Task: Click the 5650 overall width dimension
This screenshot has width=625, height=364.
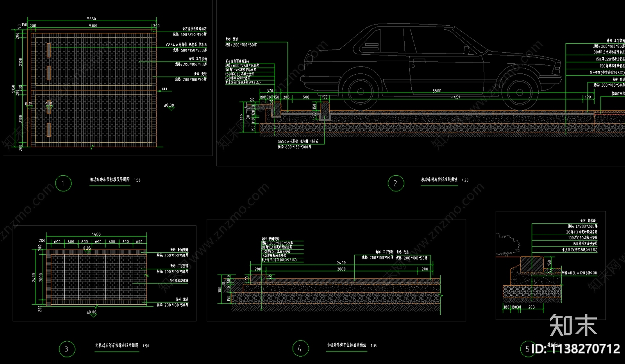Action: [91, 19]
